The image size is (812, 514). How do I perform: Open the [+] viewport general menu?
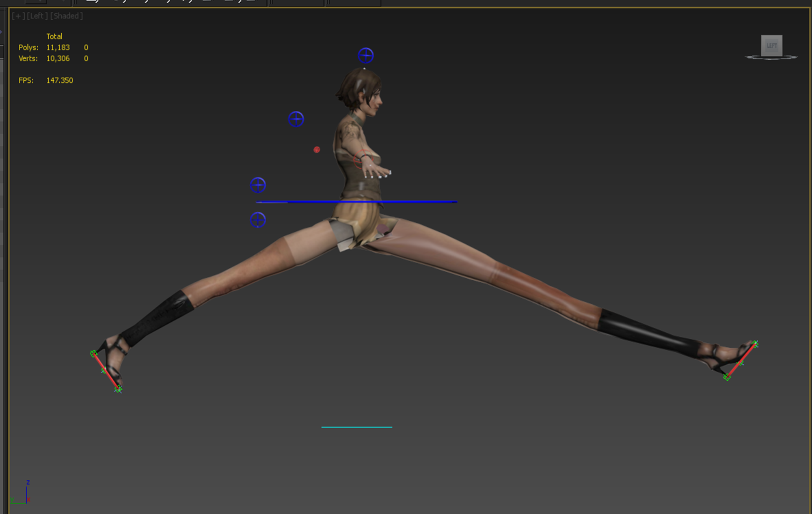click(x=18, y=16)
